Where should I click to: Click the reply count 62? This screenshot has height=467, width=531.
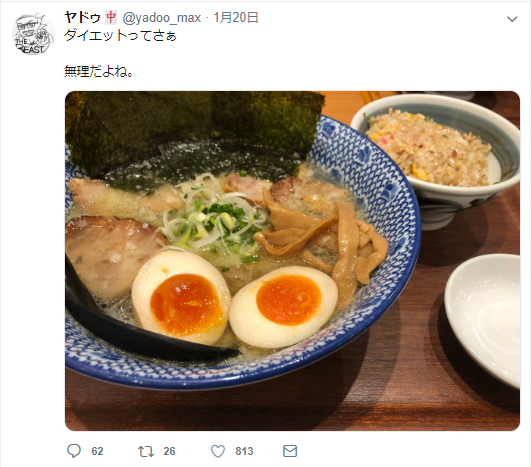coord(97,451)
